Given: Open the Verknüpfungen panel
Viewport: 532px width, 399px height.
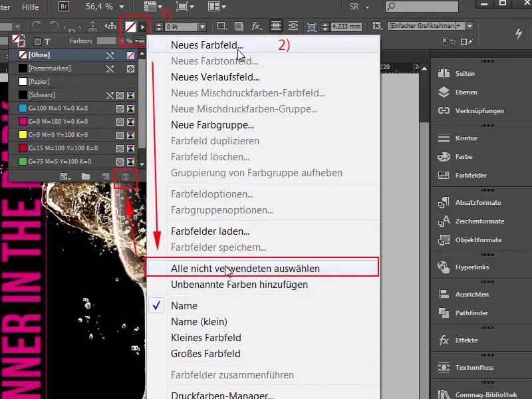Looking at the screenshot, I should 479,110.
